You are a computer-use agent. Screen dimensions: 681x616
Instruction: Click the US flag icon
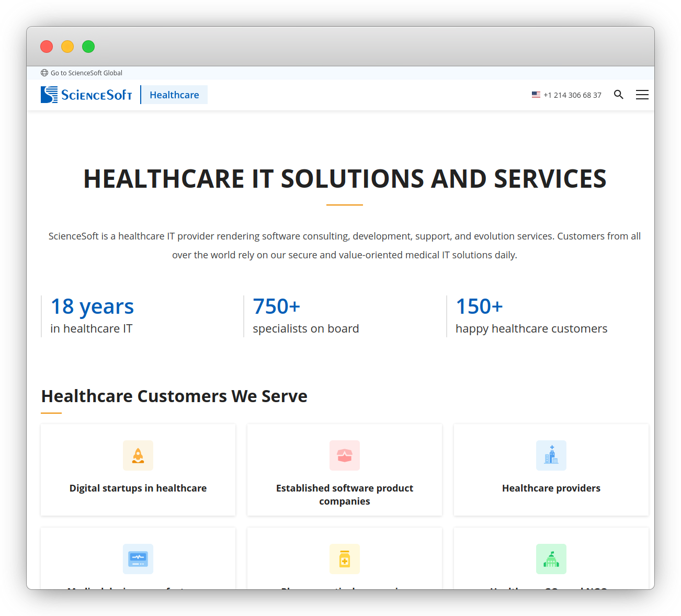point(536,95)
